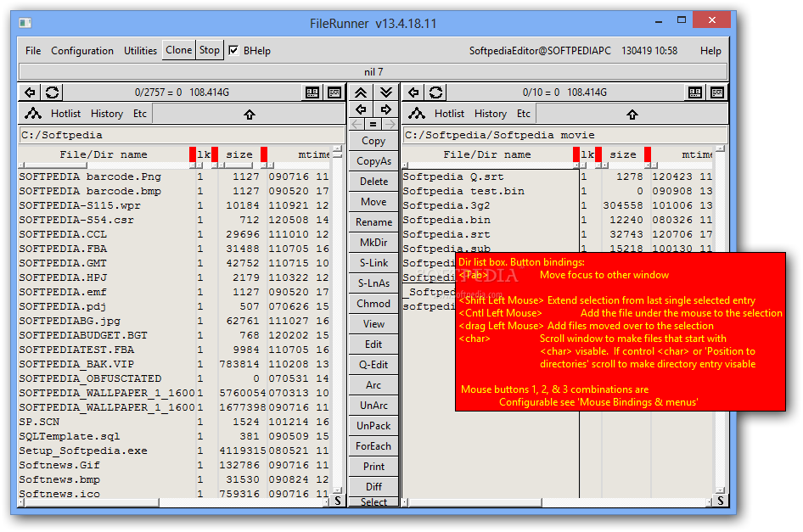Go back in the left pane directory history
This screenshot has height=532, width=803.
31,92
